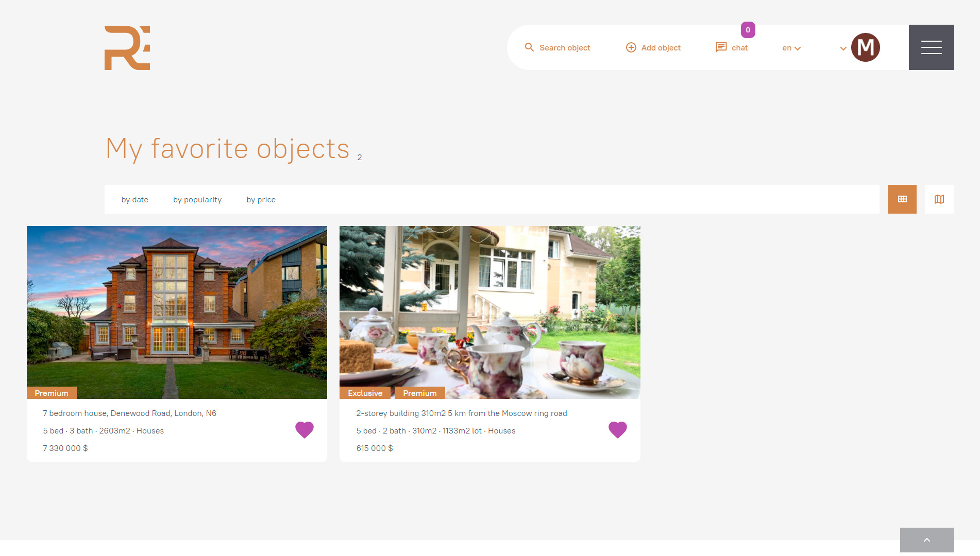Click the zero unread chat badge
Image resolution: width=980 pixels, height=556 pixels.
click(x=748, y=30)
